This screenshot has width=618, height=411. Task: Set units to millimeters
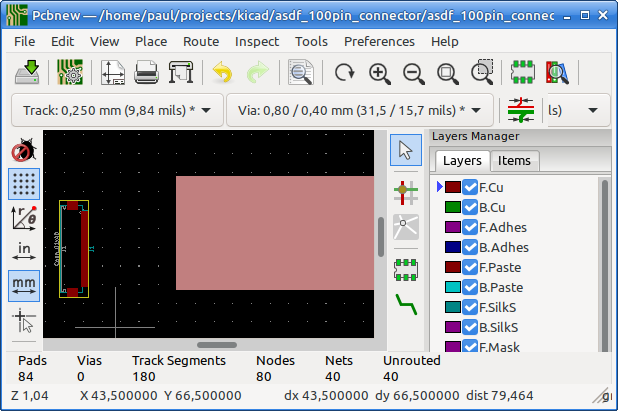pyautogui.click(x=24, y=286)
